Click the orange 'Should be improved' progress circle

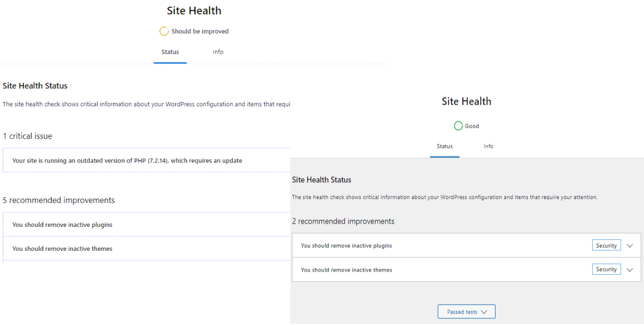point(164,31)
